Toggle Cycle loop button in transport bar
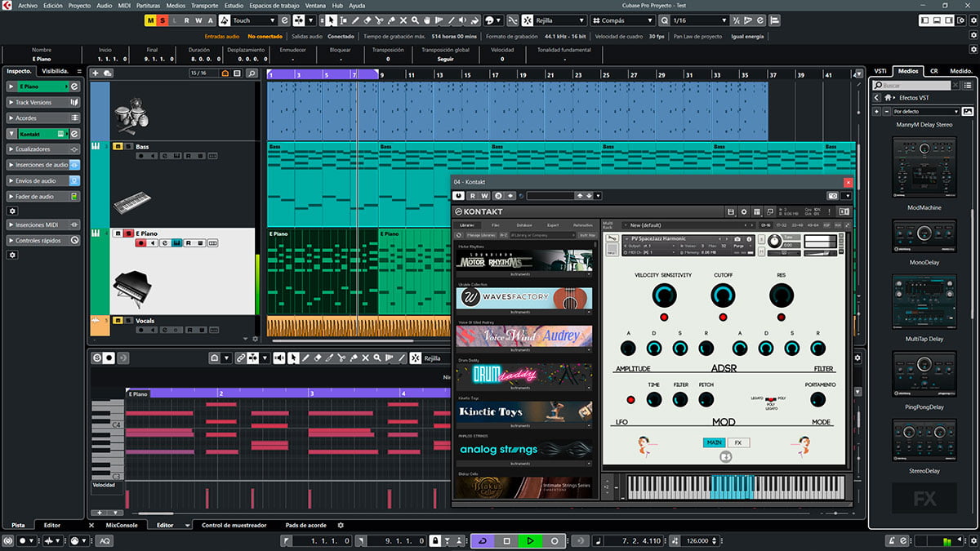This screenshot has height=551, width=980. (482, 540)
